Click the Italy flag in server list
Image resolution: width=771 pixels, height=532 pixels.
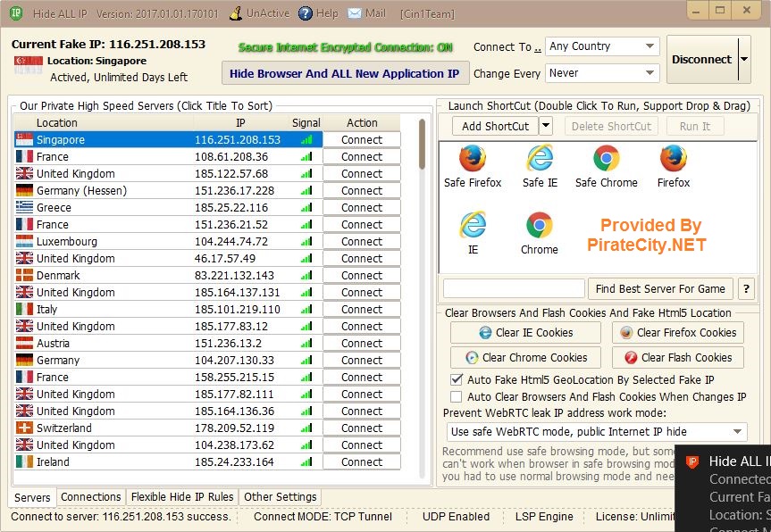pyautogui.click(x=25, y=309)
